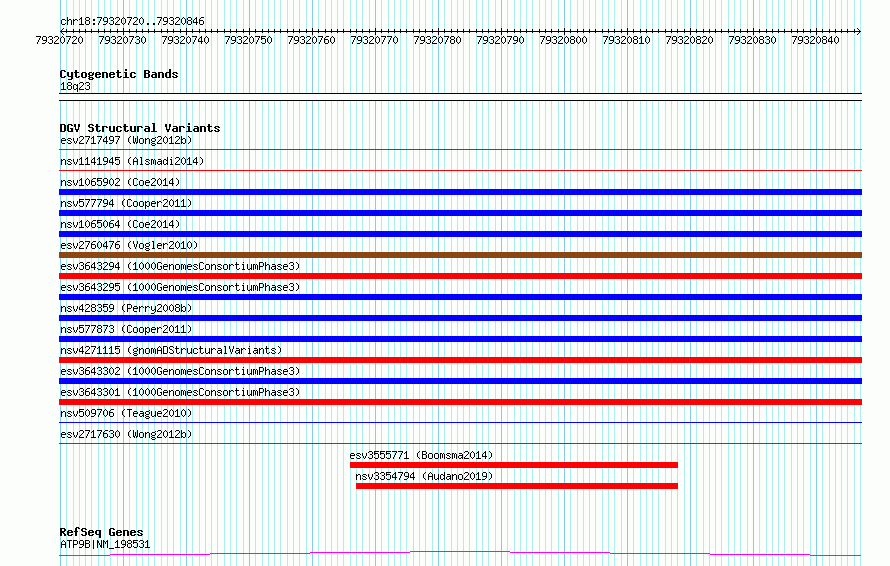890x566 pixels.
Task: Click ruler position 79320760
Action: point(311,40)
